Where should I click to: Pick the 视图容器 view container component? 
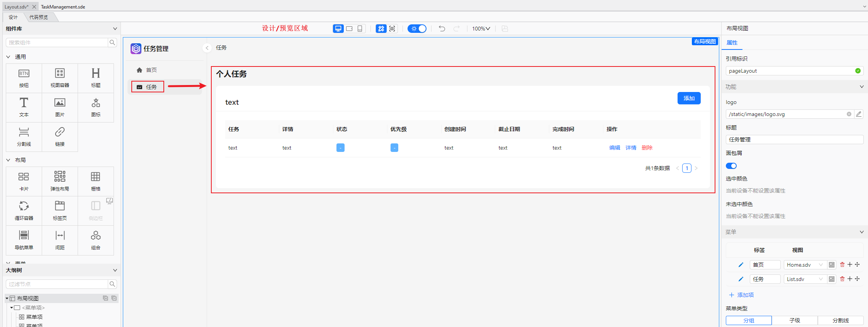pyautogui.click(x=60, y=78)
